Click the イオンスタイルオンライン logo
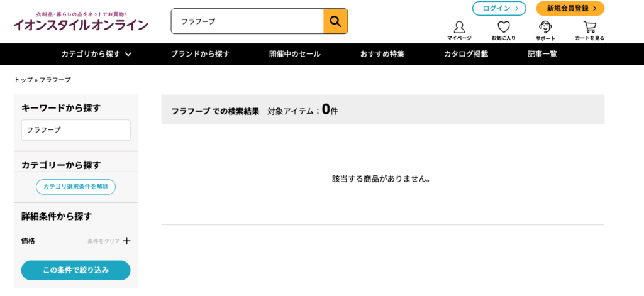The width and height of the screenshot is (644, 296). pos(81,22)
